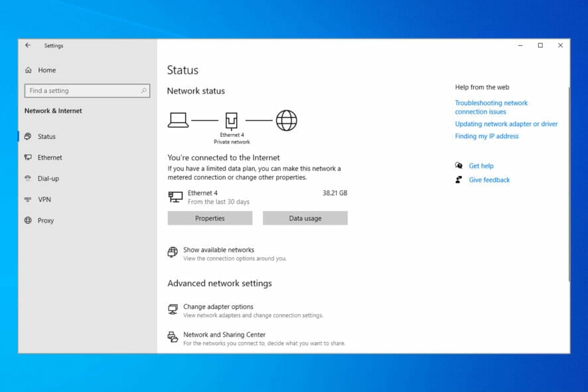Screen dimensions: 588x392
Task: Click the "From the last 30 days" text
Action: 218,202
